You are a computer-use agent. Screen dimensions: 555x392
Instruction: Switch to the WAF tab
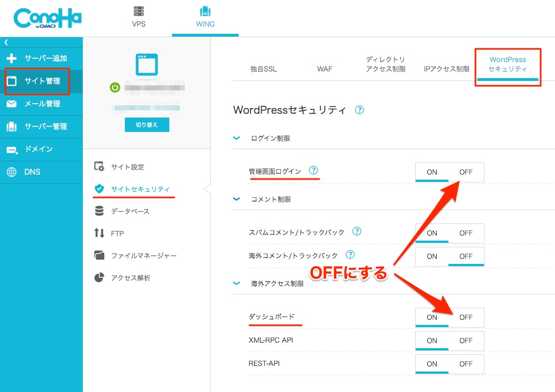(x=325, y=69)
